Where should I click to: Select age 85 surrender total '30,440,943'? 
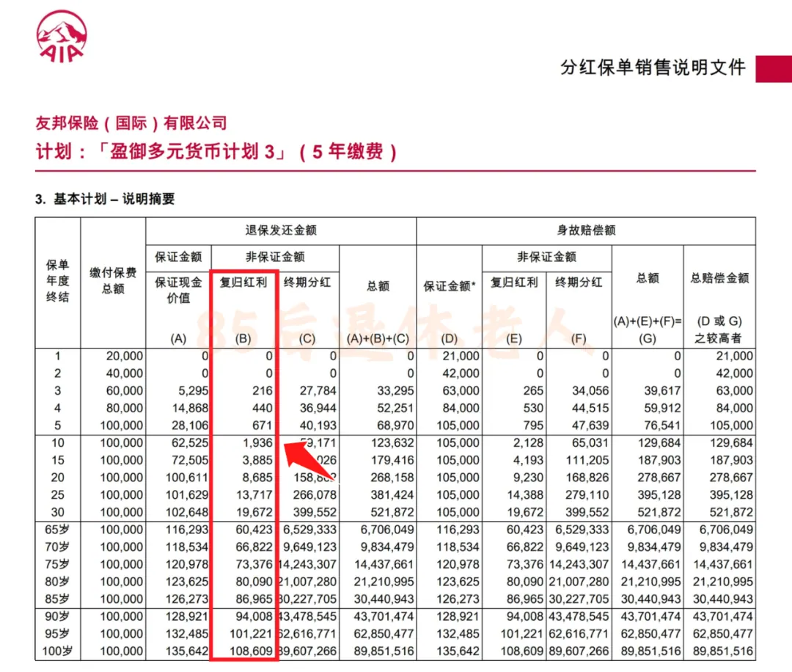pos(384,599)
